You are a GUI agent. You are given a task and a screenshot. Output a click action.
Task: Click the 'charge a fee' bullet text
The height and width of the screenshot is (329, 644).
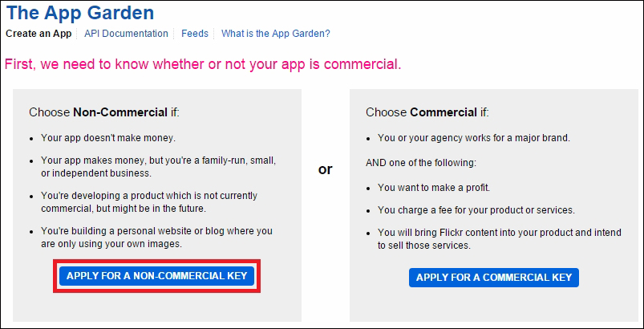click(476, 210)
